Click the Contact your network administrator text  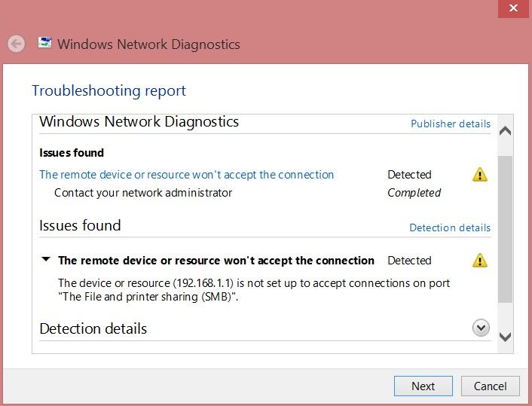tap(143, 193)
